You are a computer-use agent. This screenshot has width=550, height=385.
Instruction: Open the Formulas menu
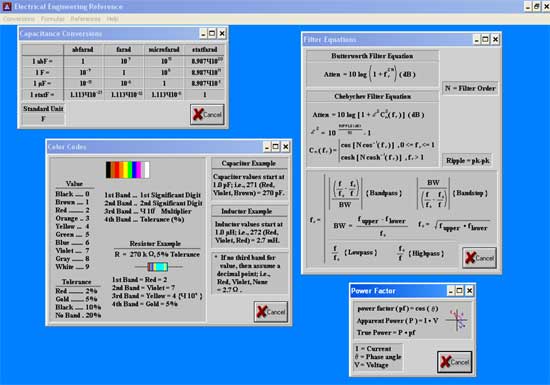pyautogui.click(x=53, y=19)
